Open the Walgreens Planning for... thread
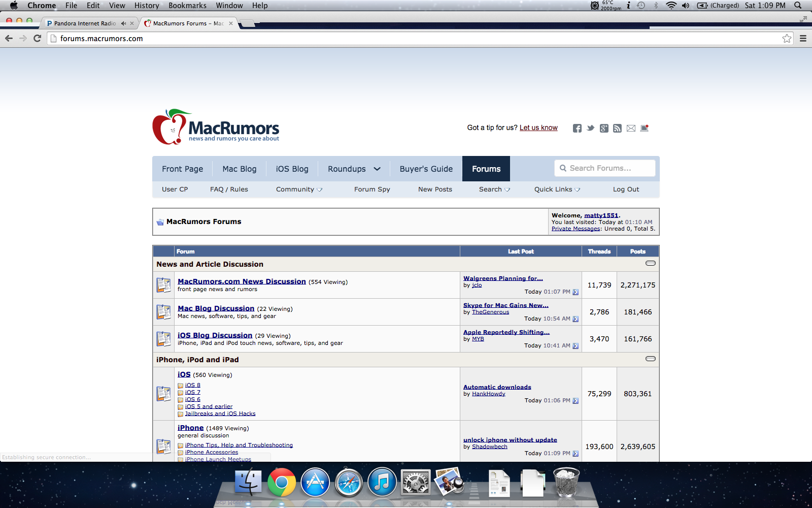The width and height of the screenshot is (812, 508). pyautogui.click(x=503, y=278)
